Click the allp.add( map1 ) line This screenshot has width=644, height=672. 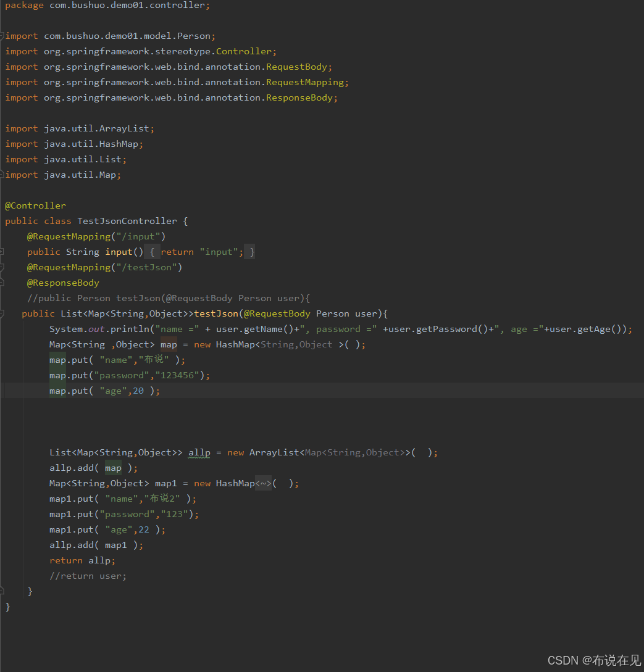[96, 545]
